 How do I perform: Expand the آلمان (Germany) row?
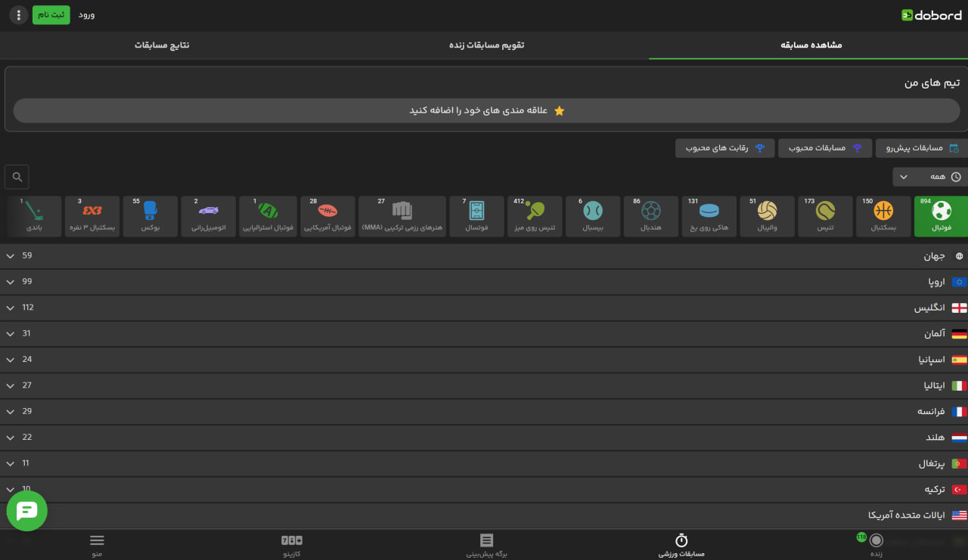[x=484, y=333]
